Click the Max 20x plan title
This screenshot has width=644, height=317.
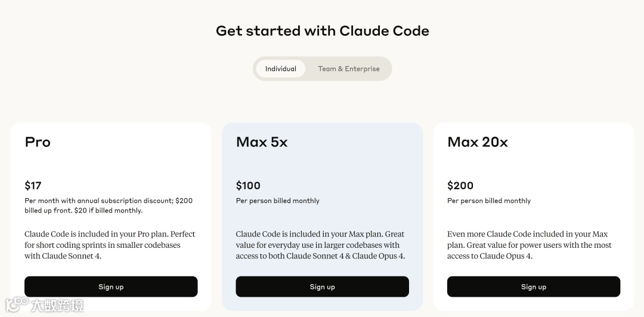tap(478, 142)
